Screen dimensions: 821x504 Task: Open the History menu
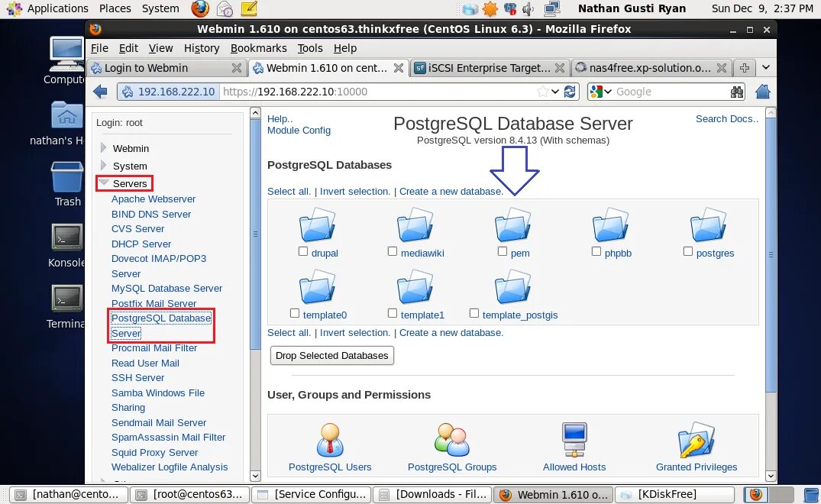[202, 48]
